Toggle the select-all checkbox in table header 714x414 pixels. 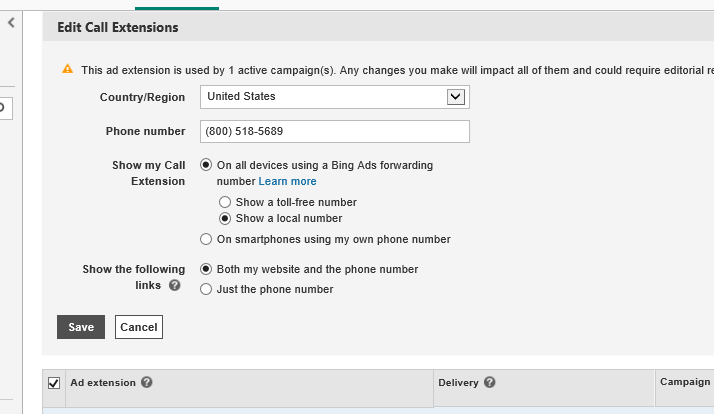(54, 382)
